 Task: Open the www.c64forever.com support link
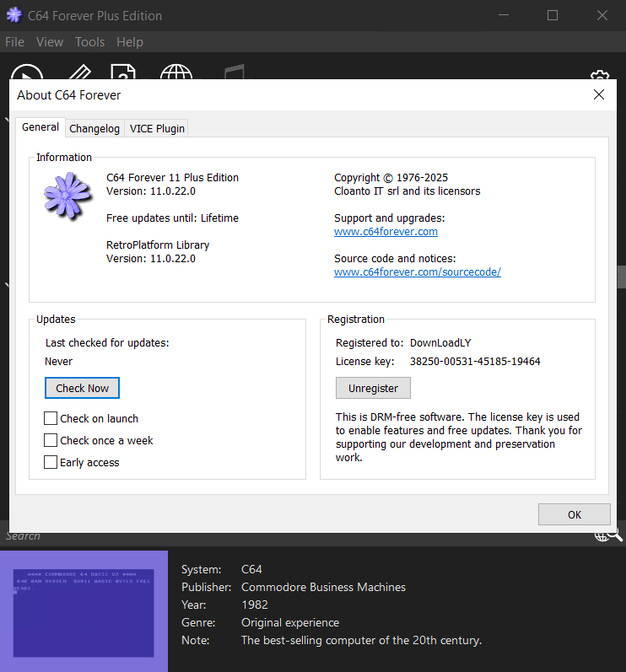(x=386, y=231)
